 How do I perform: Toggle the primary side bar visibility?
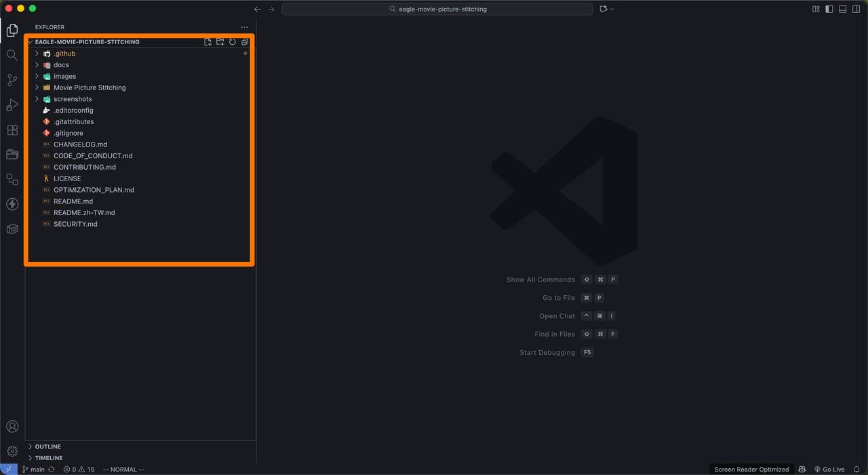pyautogui.click(x=829, y=9)
